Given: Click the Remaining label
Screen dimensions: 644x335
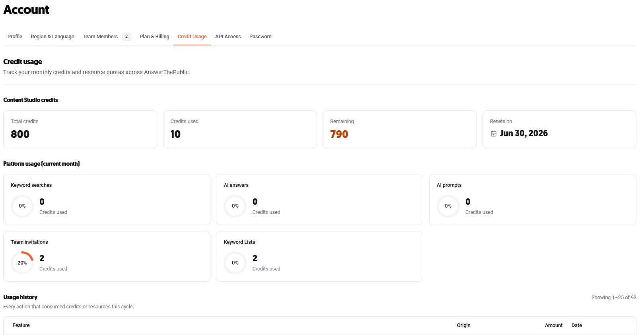Looking at the screenshot, I should click(342, 121).
